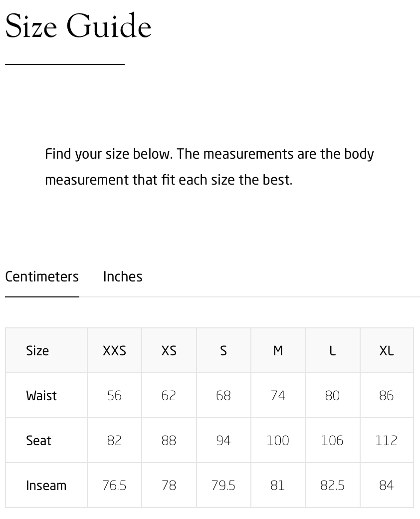Select the seat value 100 cell
Viewport: 420px width, 519px height.
[278, 441]
